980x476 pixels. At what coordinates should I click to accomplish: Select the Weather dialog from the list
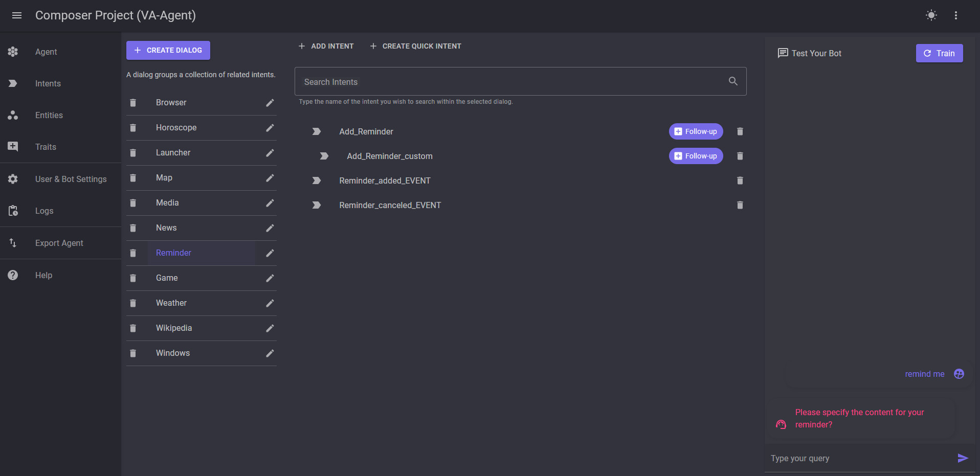171,303
